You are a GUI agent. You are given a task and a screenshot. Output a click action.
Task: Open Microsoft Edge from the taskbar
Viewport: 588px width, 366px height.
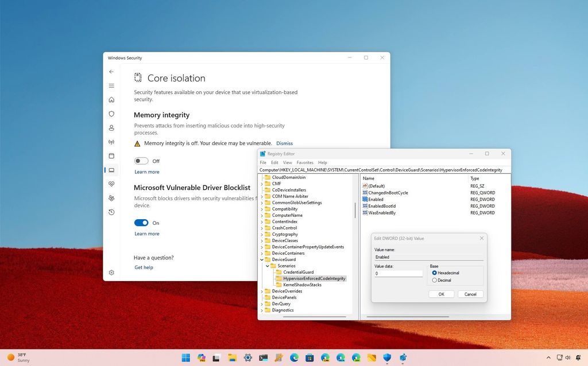[x=293, y=357]
